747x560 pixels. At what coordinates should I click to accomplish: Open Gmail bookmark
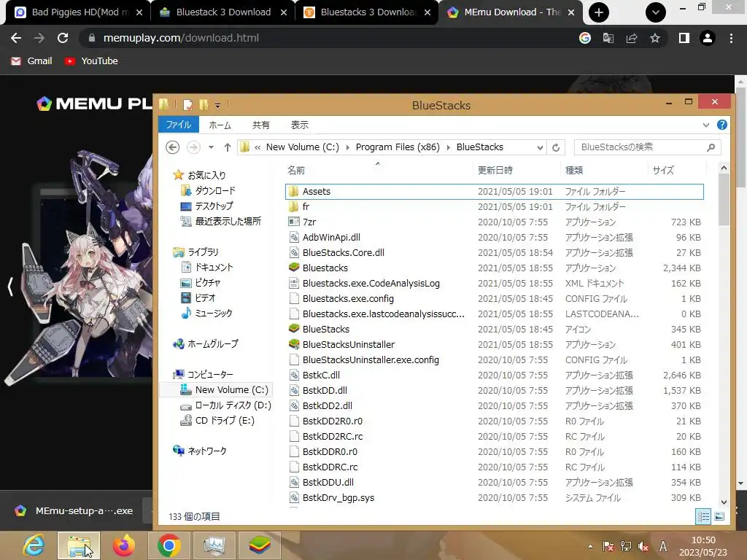(x=31, y=61)
